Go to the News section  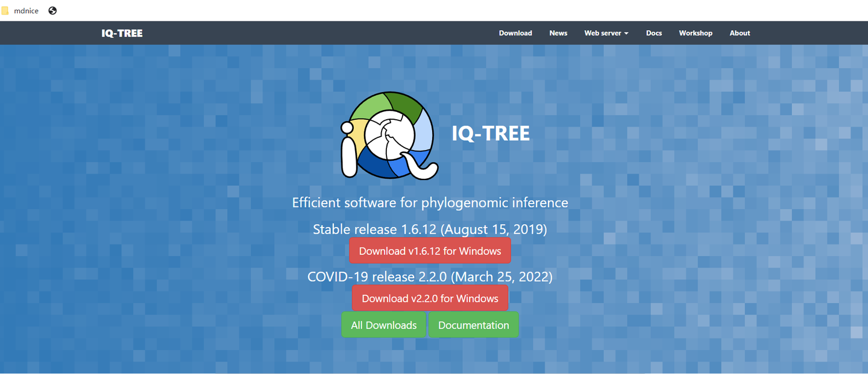click(x=558, y=33)
